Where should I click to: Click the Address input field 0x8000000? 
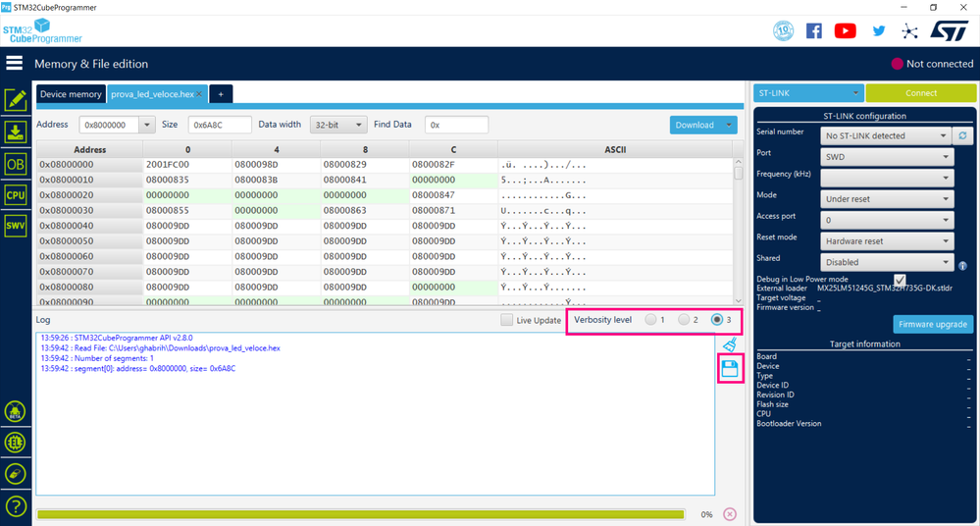coord(109,125)
